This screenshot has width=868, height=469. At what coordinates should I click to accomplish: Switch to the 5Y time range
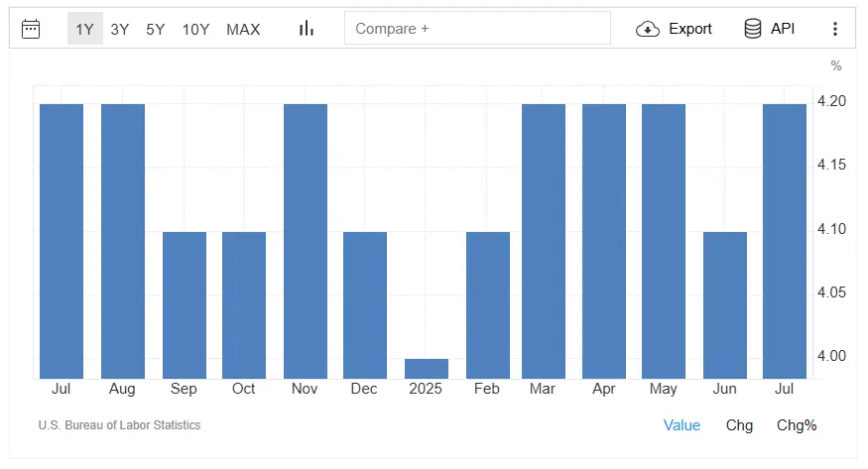pyautogui.click(x=156, y=29)
